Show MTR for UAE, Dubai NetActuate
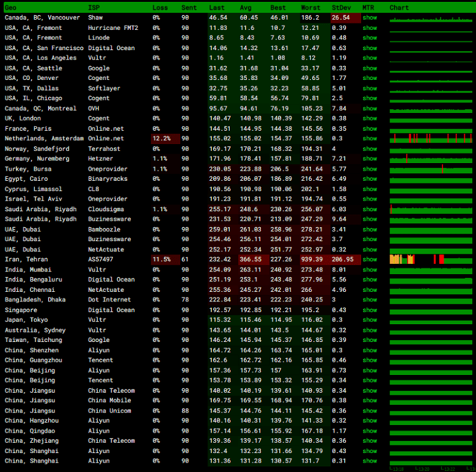The width and height of the screenshot is (476, 472). 369,249
